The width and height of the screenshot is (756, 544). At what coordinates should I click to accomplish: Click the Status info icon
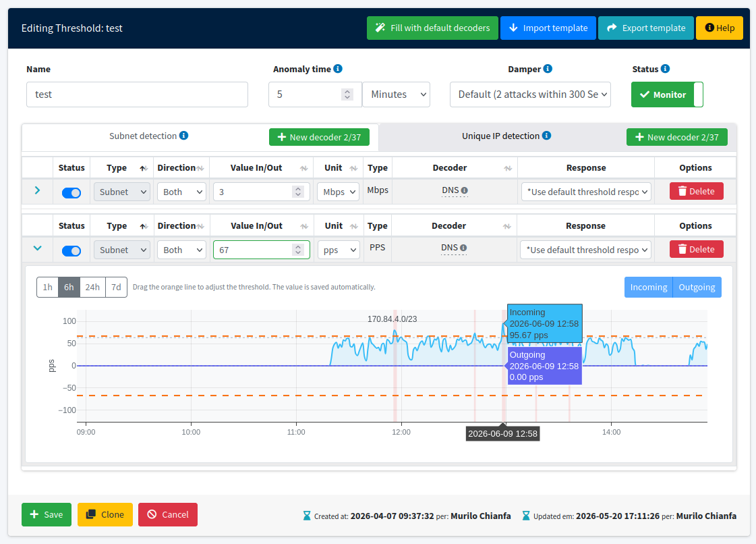coord(666,69)
